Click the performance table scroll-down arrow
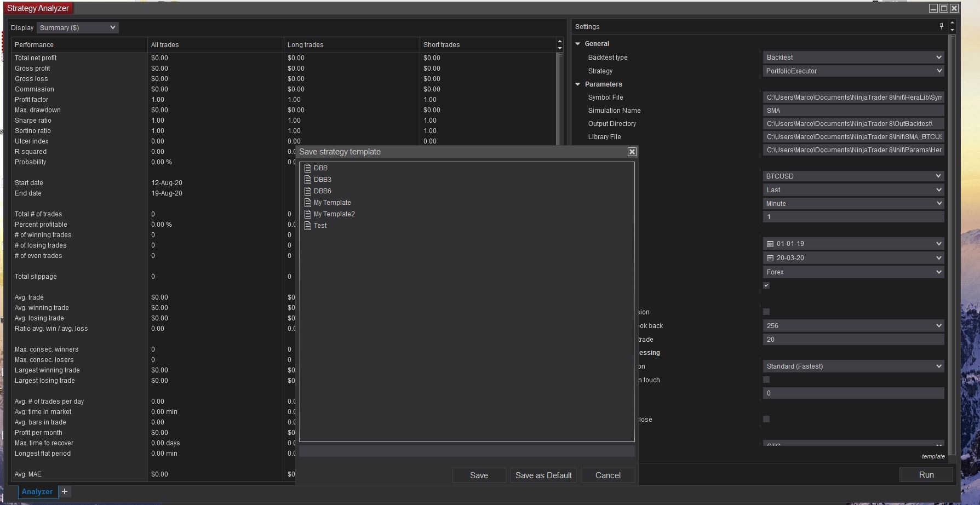This screenshot has height=505, width=980. (559, 48)
